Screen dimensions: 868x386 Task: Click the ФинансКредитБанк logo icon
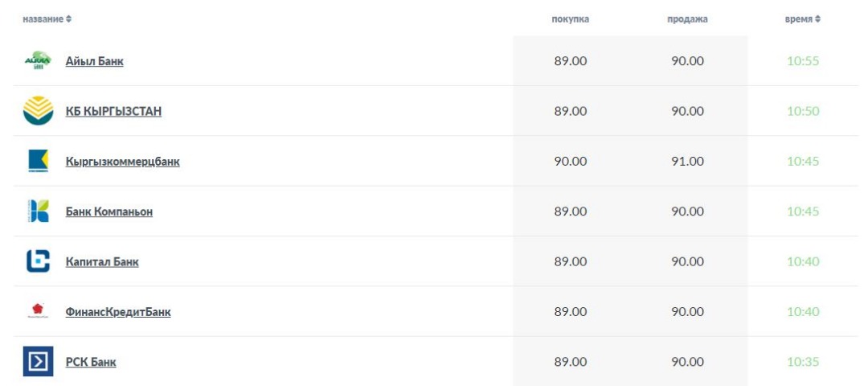pos(39,310)
